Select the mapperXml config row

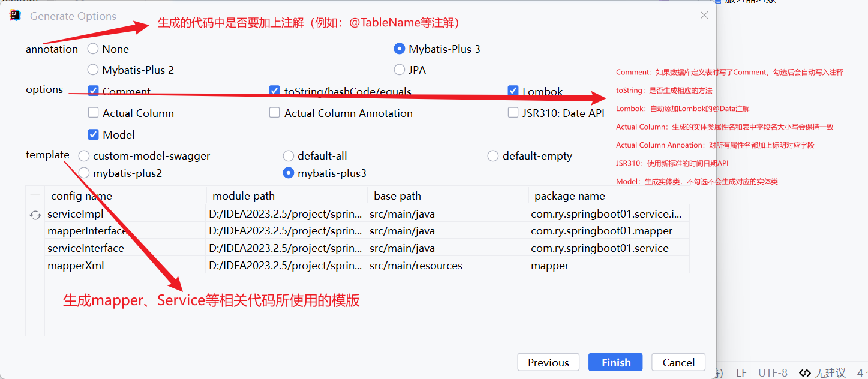point(120,265)
